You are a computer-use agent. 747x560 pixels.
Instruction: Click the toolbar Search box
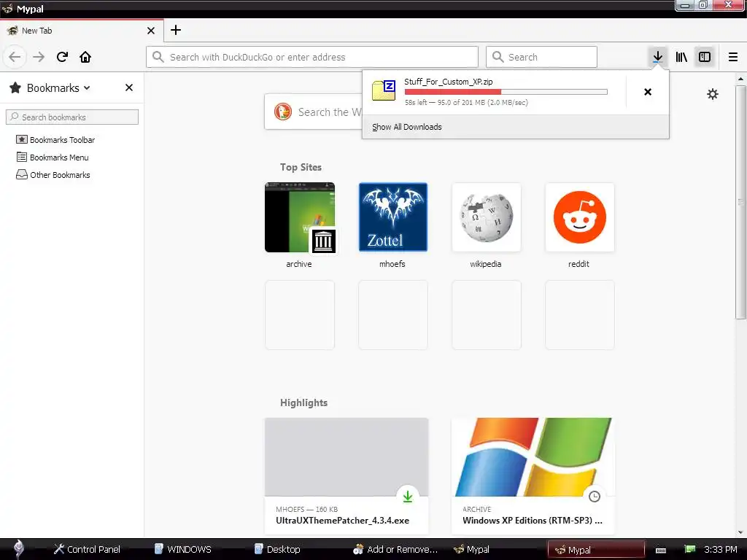(x=541, y=57)
